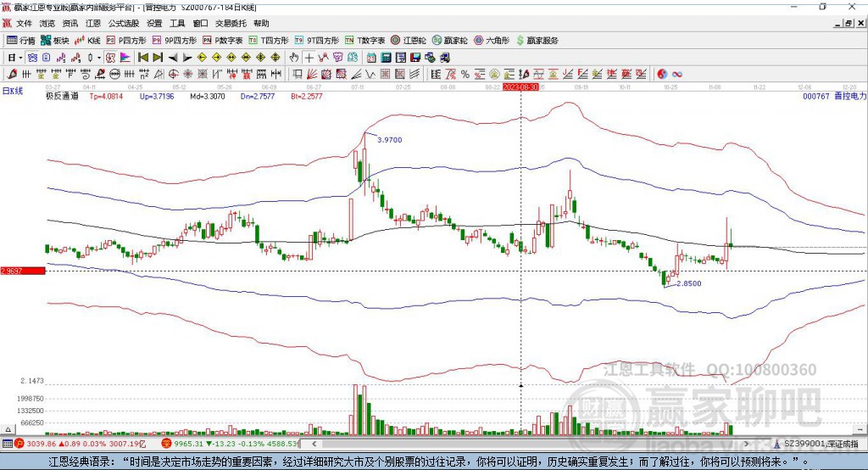The width and height of the screenshot is (868, 470).
Task: Click the horizontal scrollbar left arrow
Action: [x=314, y=444]
